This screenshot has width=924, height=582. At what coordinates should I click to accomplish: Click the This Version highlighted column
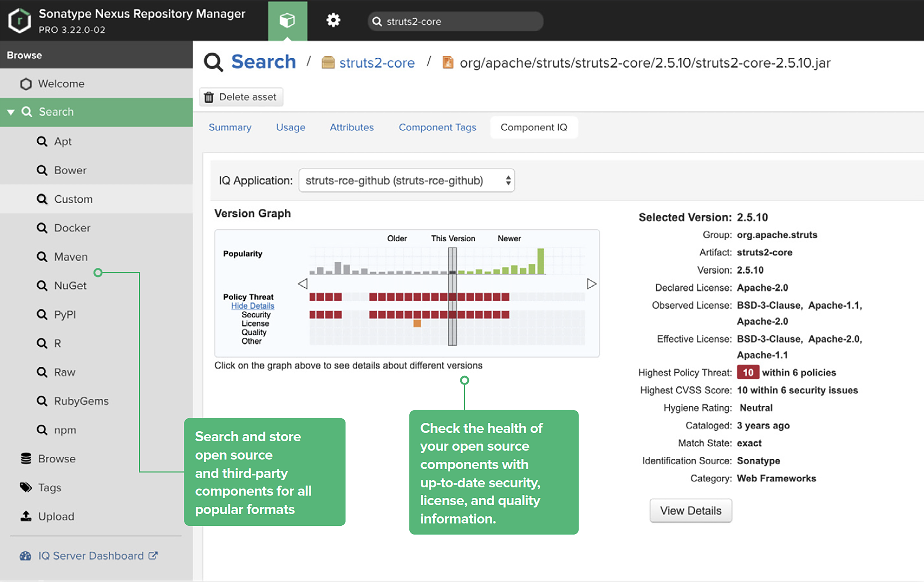click(452, 296)
